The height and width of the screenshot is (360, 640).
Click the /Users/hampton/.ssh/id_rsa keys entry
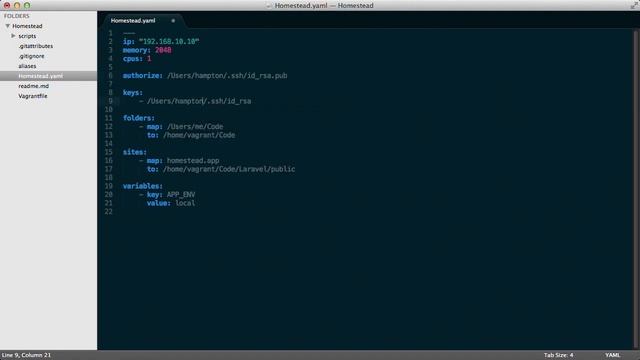pos(199,101)
